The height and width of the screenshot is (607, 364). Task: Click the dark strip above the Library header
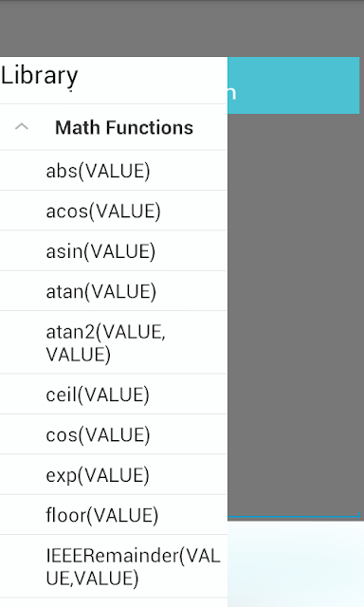pyautogui.click(x=182, y=28)
